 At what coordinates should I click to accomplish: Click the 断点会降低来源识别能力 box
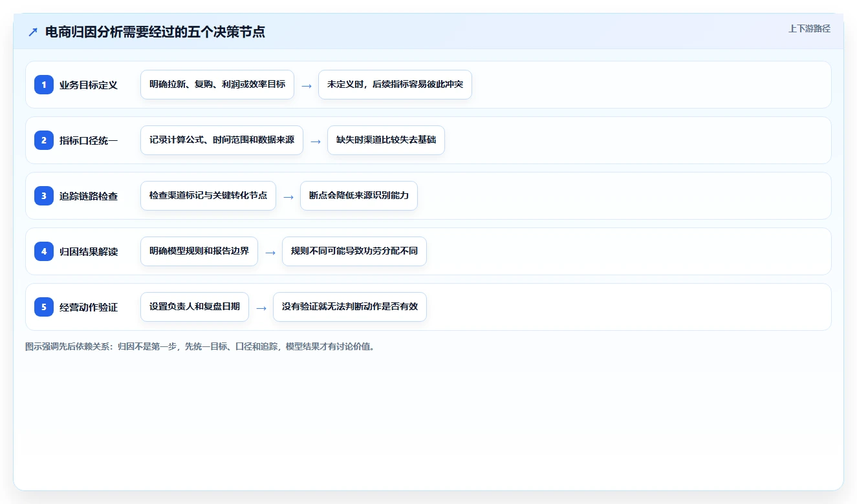point(359,196)
